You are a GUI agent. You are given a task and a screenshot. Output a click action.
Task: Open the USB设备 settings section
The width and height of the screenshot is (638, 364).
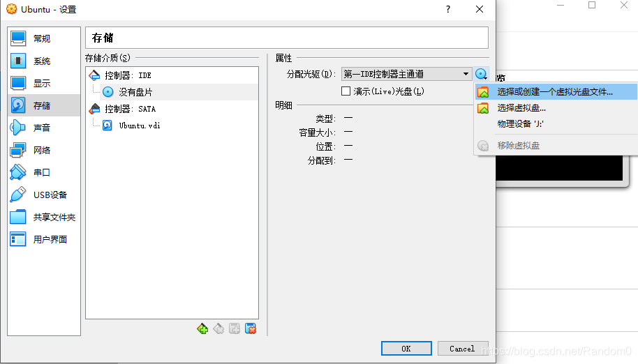click(x=43, y=195)
